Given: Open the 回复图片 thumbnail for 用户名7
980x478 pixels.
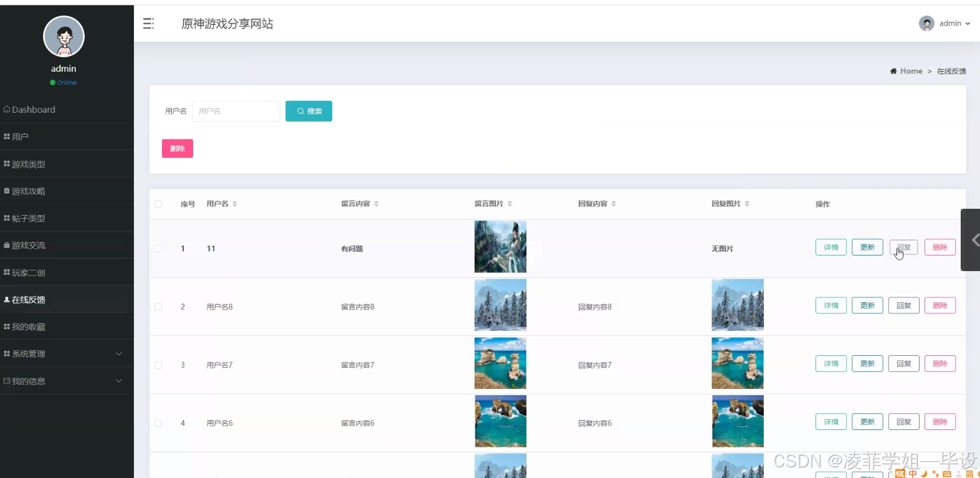Looking at the screenshot, I should click(x=738, y=363).
